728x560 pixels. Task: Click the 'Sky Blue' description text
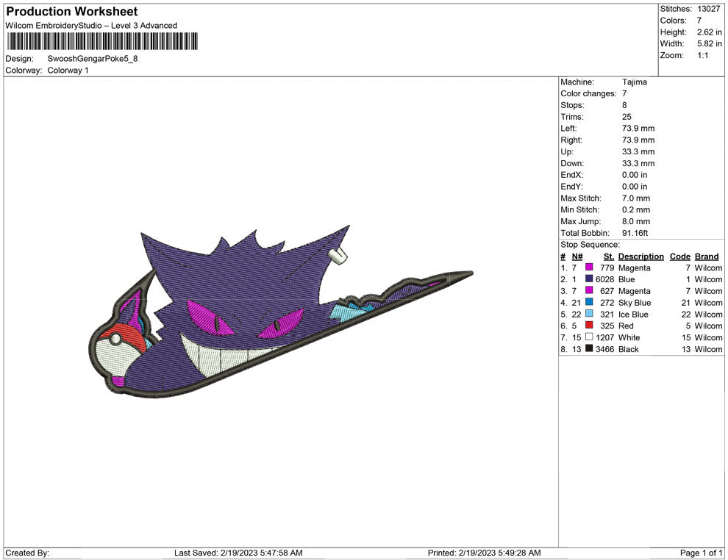coord(634,303)
